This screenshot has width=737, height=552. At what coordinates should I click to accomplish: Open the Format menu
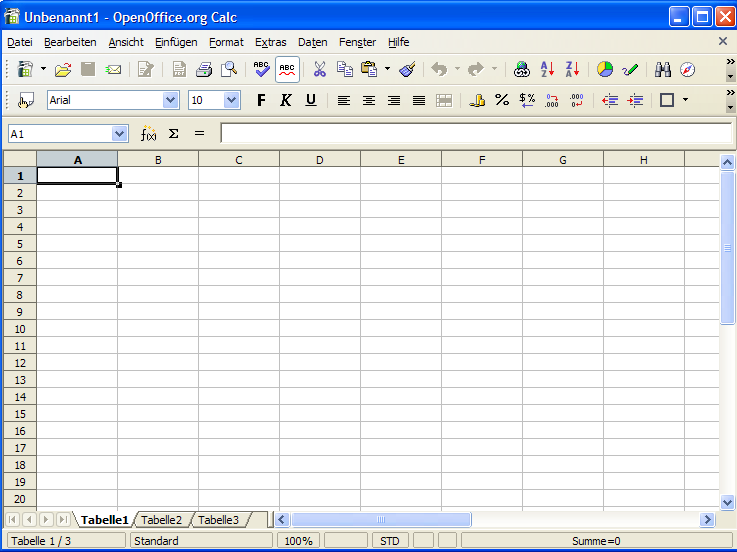coord(227,42)
